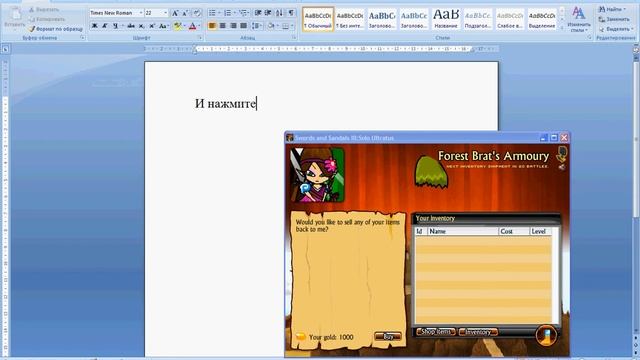Activate Format Painter (Формат по образцу)
640x360 pixels.
55,29
